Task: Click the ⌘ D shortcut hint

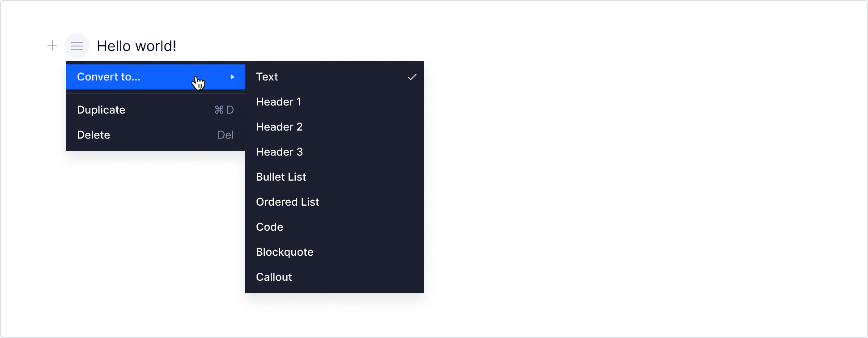Action: [224, 110]
